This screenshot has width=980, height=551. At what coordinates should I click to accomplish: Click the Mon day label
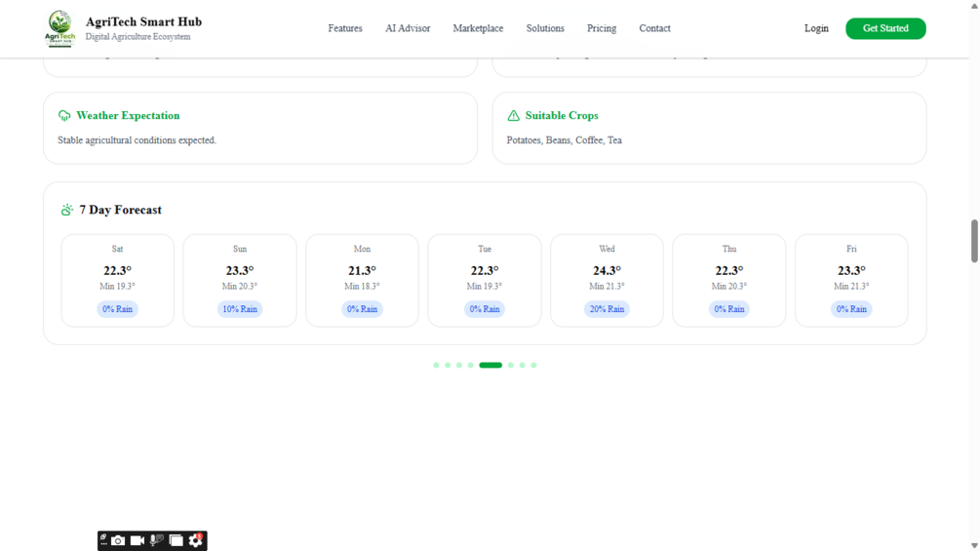click(x=362, y=249)
